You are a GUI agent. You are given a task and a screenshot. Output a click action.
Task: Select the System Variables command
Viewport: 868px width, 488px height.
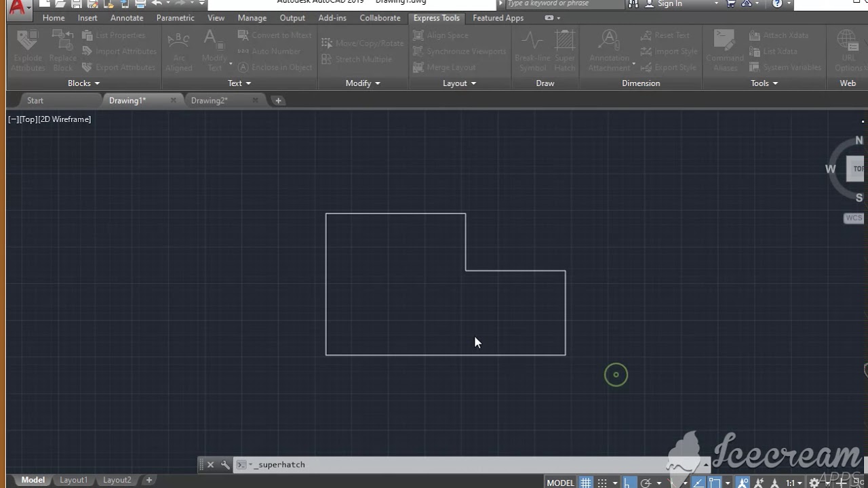click(x=785, y=68)
